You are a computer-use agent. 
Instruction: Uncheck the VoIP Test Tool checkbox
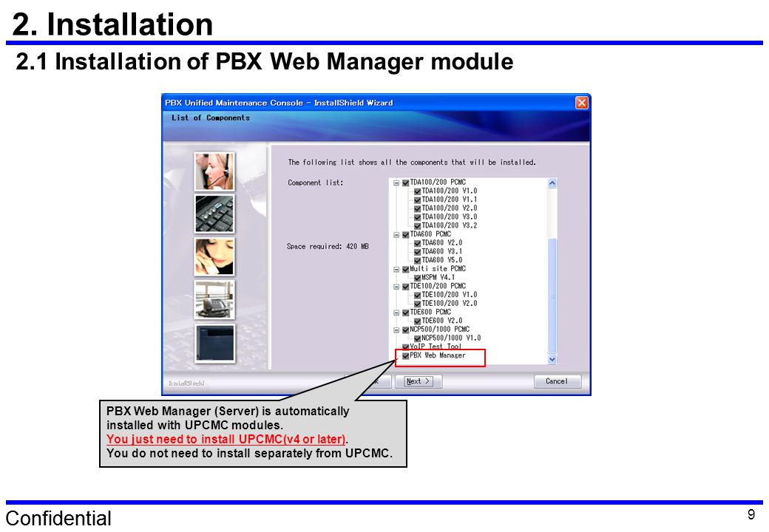[406, 347]
